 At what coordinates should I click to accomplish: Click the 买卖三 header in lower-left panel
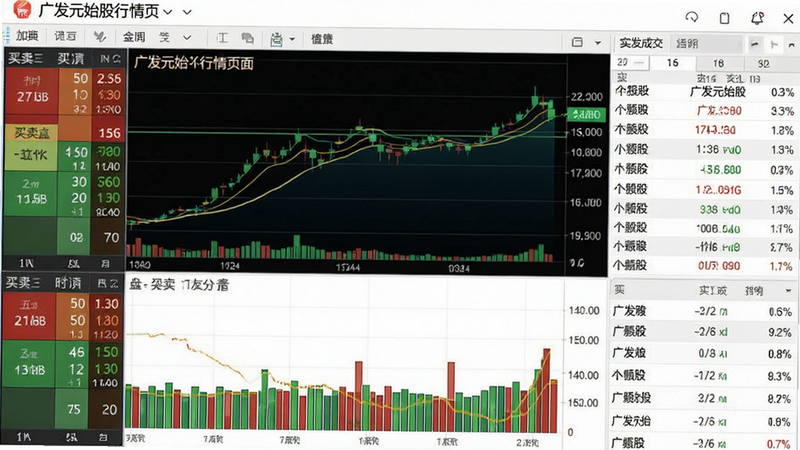[23, 283]
